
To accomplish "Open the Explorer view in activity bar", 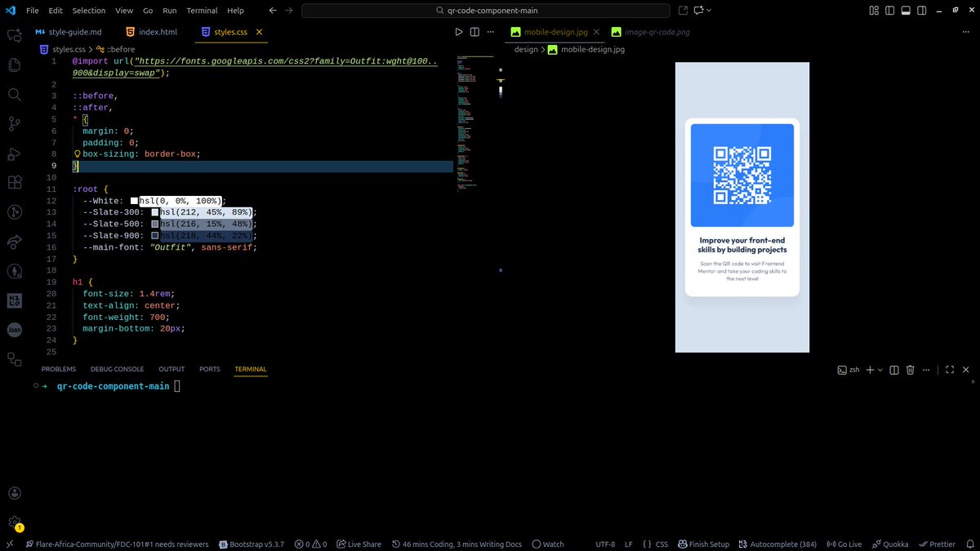I will coord(14,65).
